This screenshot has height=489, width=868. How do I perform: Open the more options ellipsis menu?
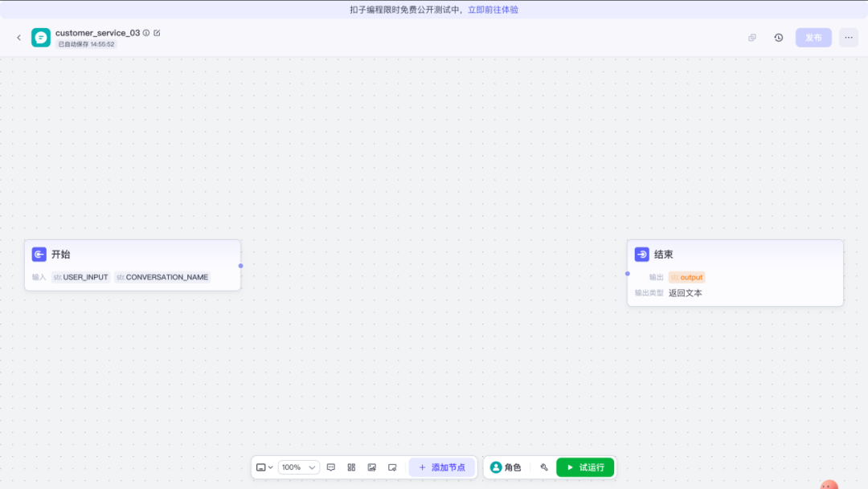tap(848, 38)
